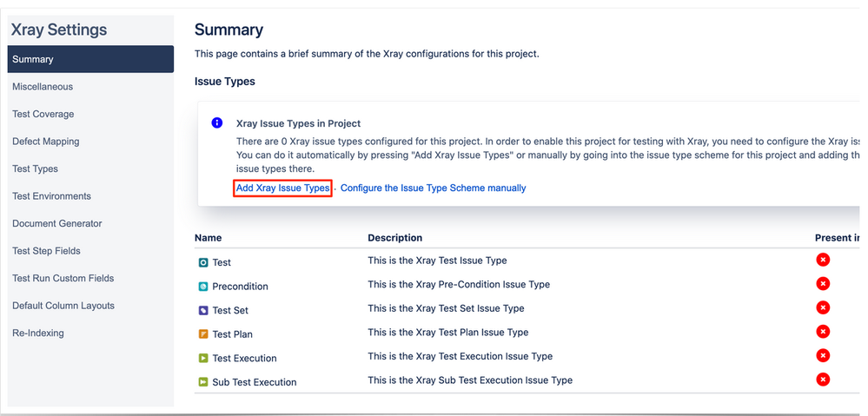Click the Description column header
This screenshot has width=868, height=416.
pos(395,238)
